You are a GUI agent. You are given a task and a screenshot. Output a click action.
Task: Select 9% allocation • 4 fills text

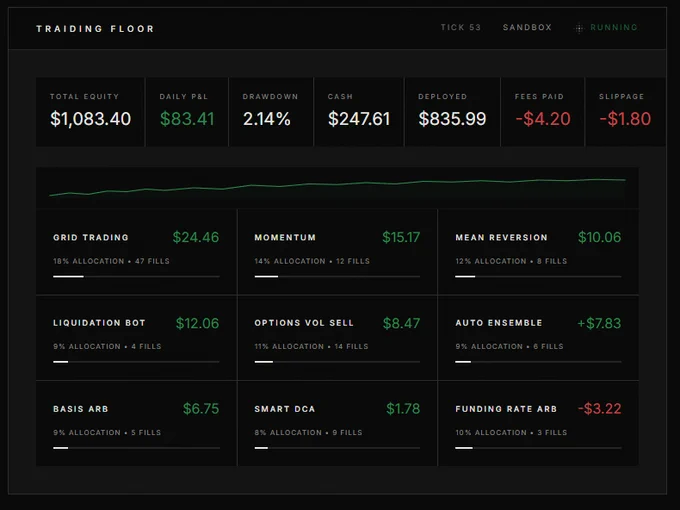(x=107, y=347)
